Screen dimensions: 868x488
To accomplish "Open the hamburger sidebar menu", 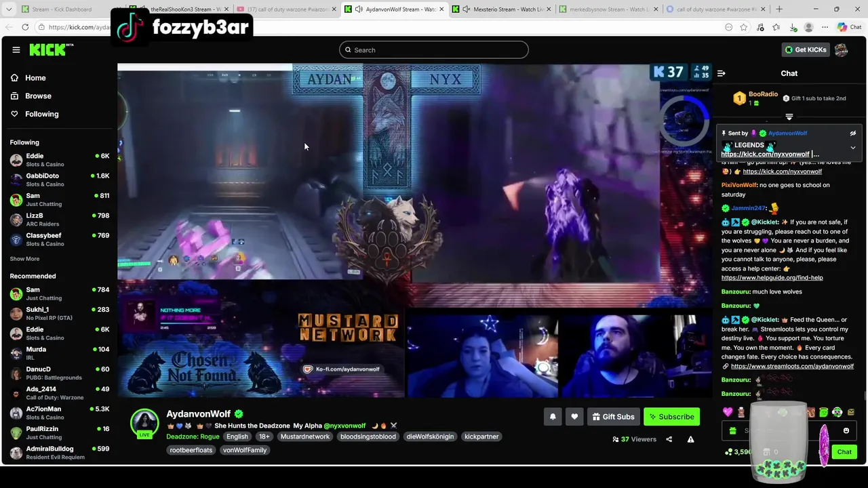I will pos(16,49).
